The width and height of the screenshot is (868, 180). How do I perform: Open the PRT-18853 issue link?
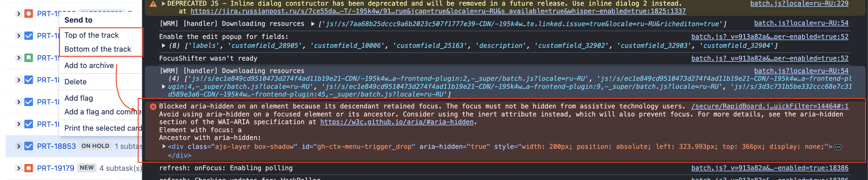(x=56, y=146)
